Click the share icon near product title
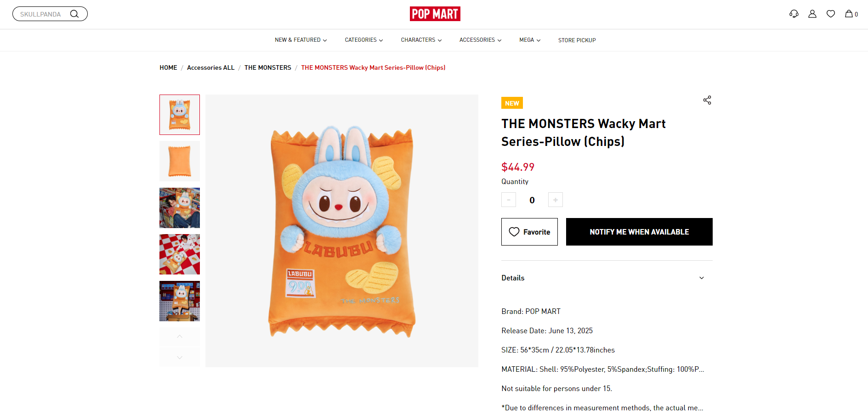Screen dimensions: 868x414 pos(707,100)
